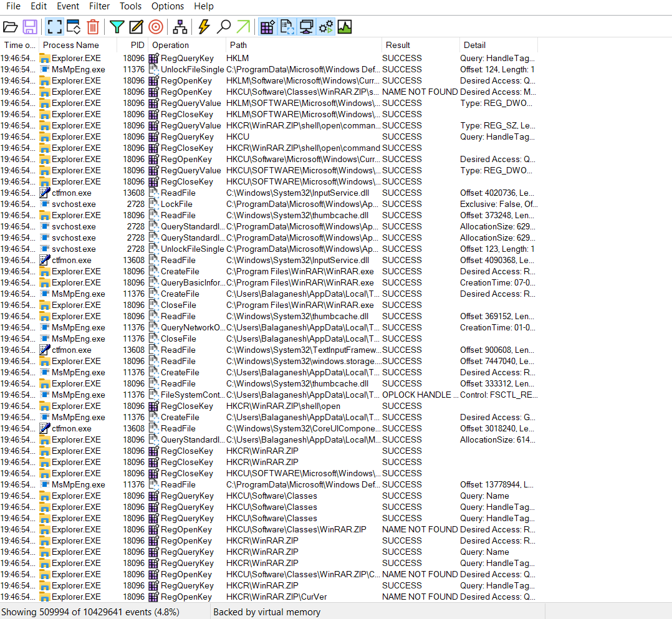The image size is (672, 619).
Task: Sort by the Result column header
Action: point(420,45)
